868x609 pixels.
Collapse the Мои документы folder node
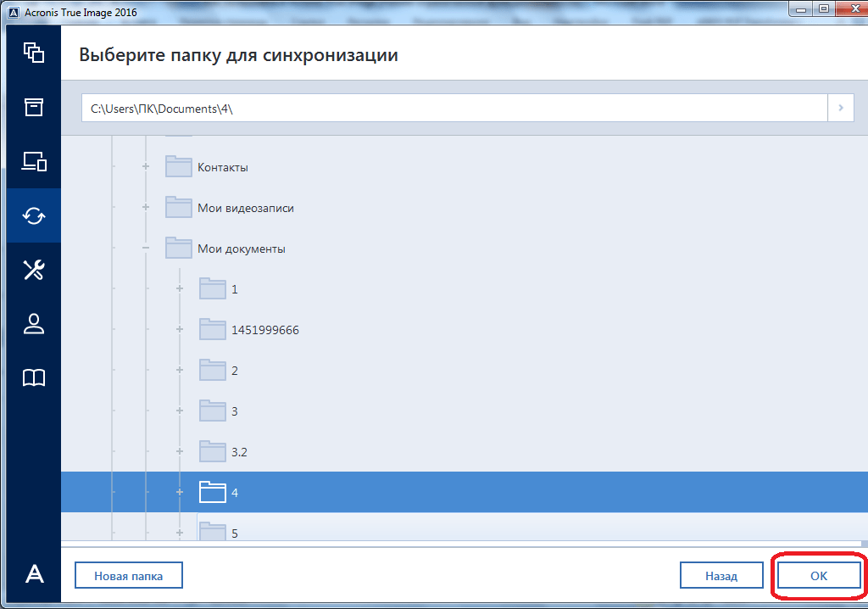click(146, 249)
